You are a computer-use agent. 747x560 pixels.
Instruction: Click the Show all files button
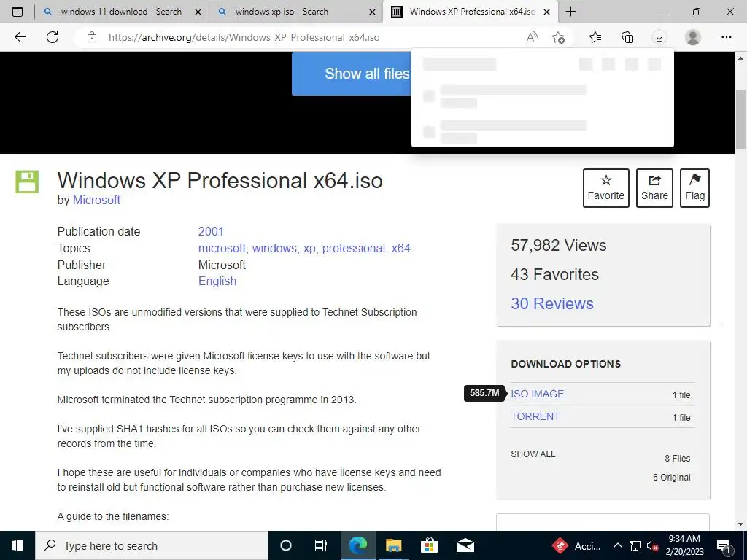click(x=352, y=74)
